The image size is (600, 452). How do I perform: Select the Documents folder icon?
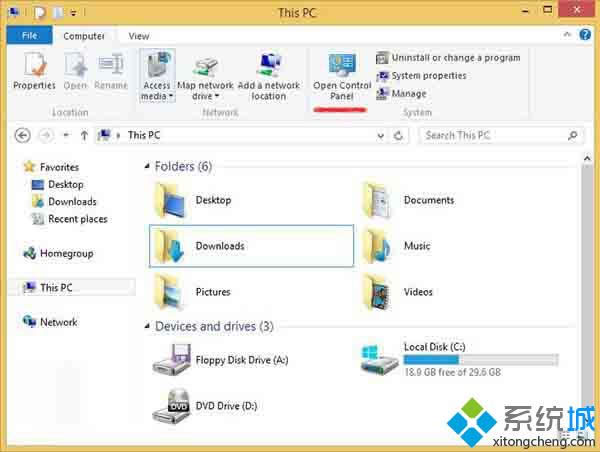tap(378, 201)
